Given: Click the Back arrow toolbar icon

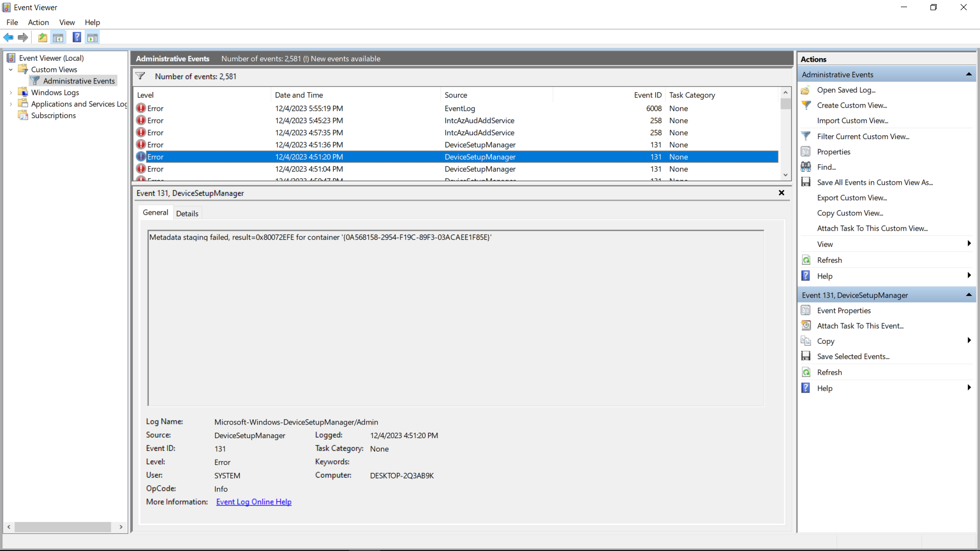Looking at the screenshot, I should pos(8,37).
